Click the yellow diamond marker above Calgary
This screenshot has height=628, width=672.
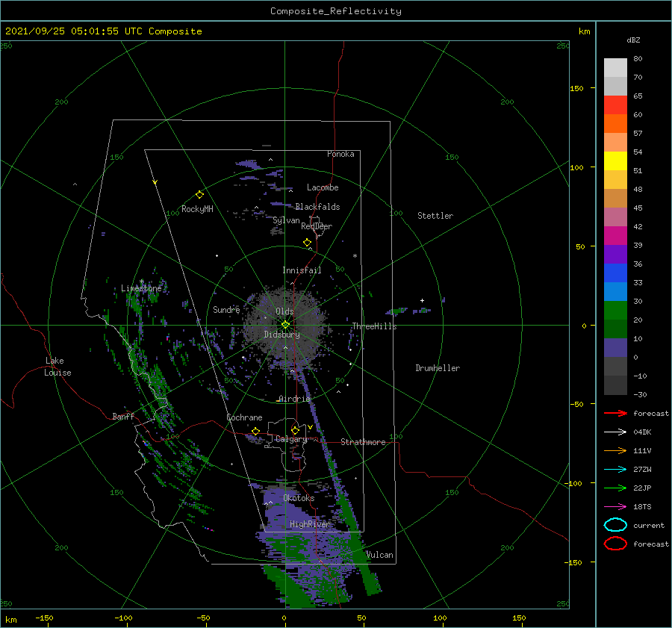(295, 430)
